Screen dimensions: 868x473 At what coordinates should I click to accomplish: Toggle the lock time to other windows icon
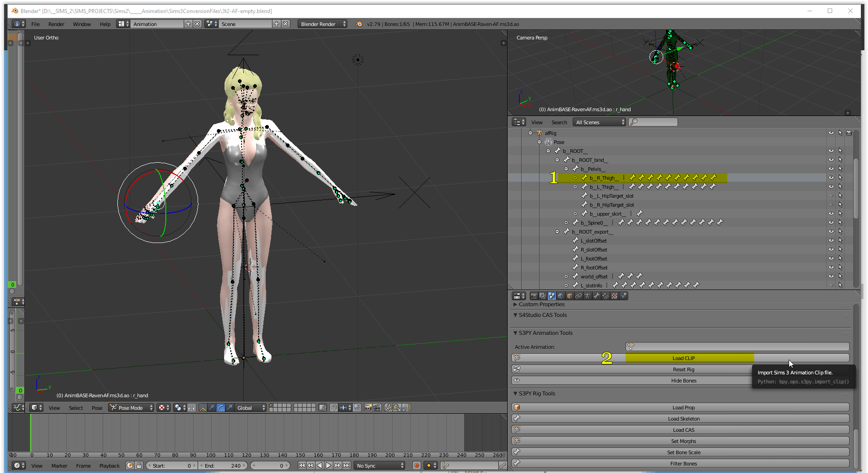pyautogui.click(x=139, y=466)
